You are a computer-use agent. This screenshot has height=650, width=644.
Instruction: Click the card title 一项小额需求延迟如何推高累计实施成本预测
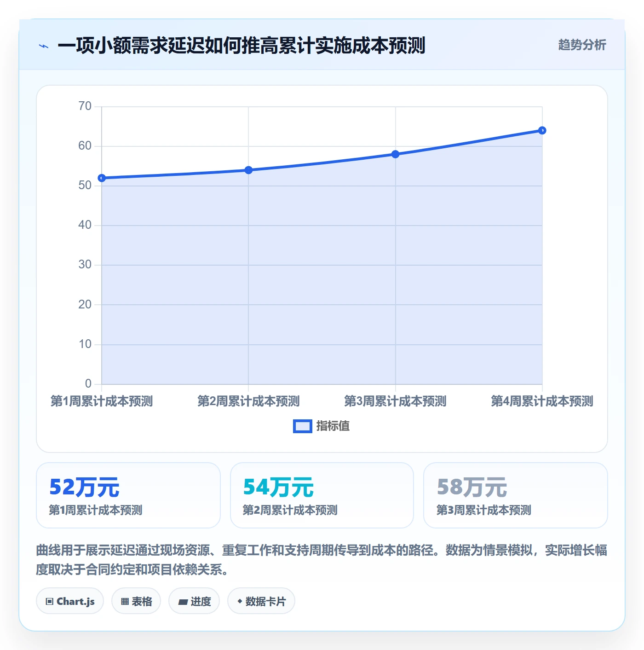click(x=241, y=46)
